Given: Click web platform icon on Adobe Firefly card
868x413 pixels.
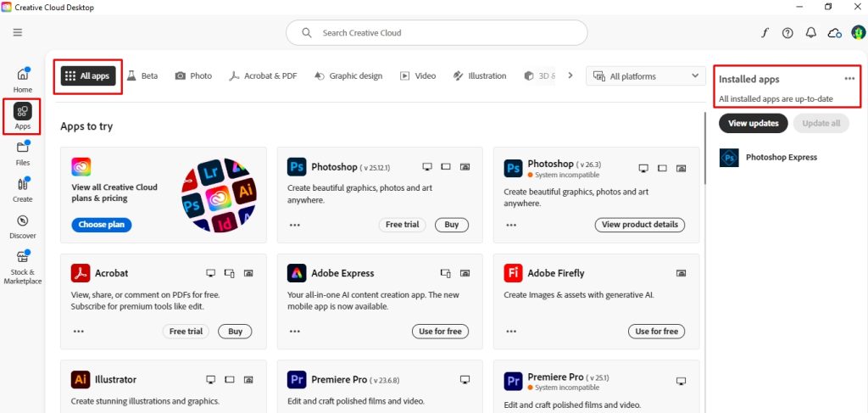Looking at the screenshot, I should tap(682, 273).
